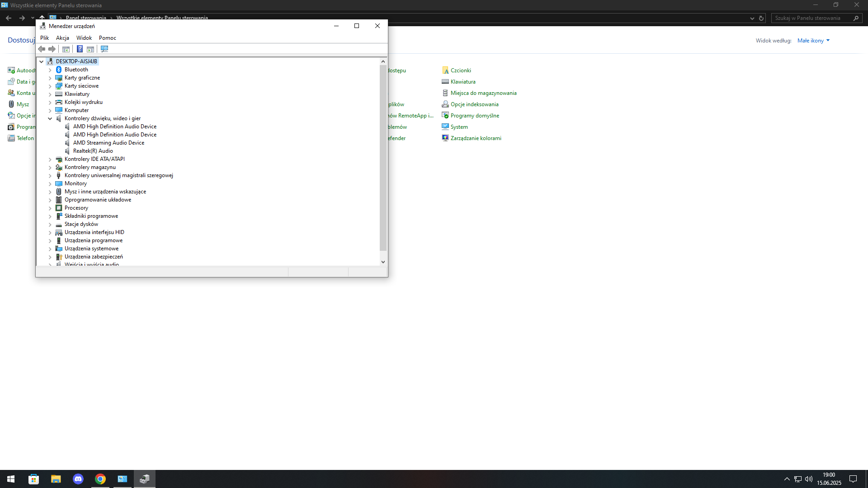Click the Forward arrow in Device Manager toolbar

pos(52,49)
